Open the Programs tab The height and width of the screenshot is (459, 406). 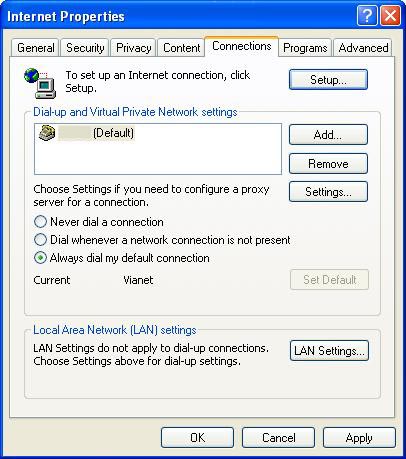[305, 48]
